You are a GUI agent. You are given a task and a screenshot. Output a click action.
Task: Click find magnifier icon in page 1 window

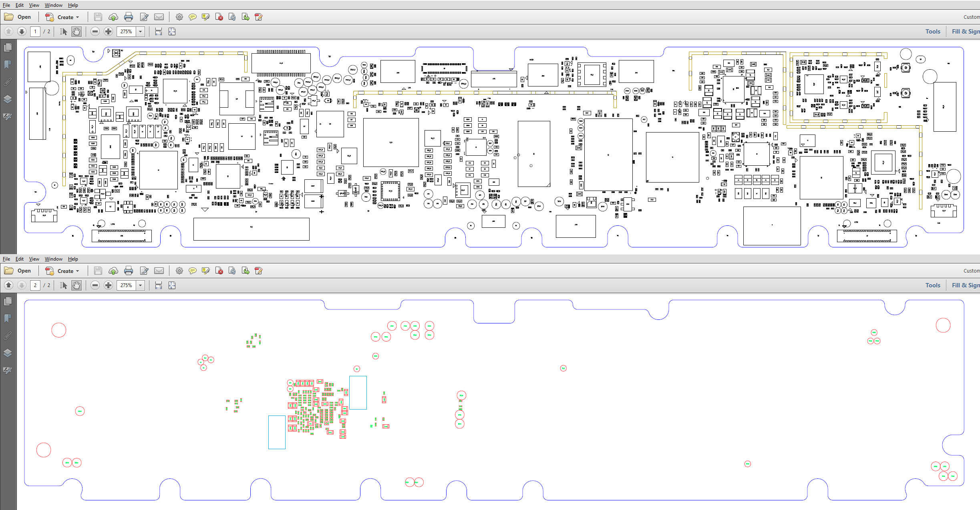coord(232,17)
